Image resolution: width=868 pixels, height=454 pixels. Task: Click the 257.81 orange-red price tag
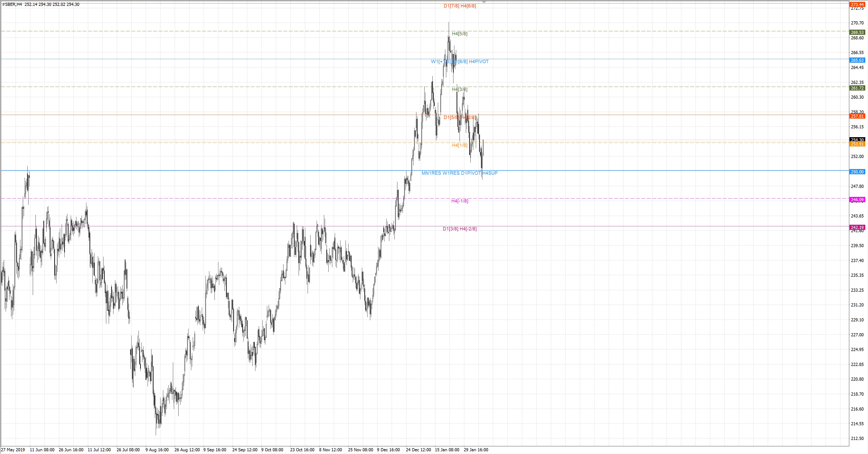857,116
